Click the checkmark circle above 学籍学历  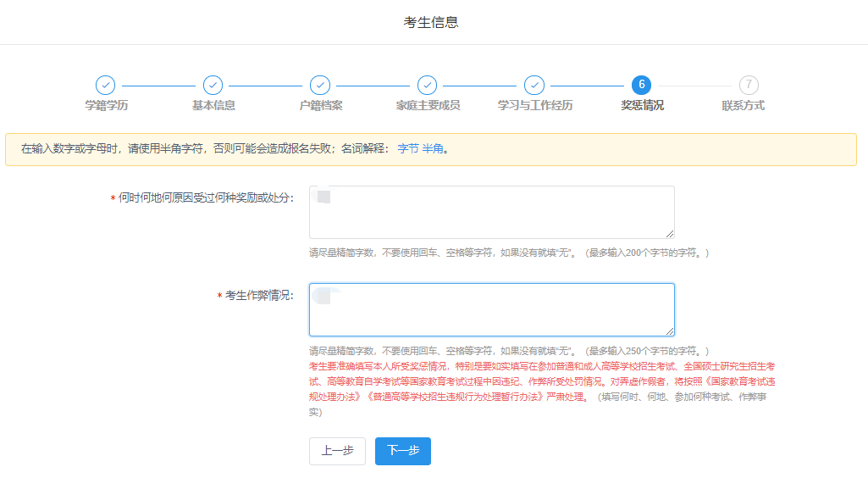[x=105, y=85]
